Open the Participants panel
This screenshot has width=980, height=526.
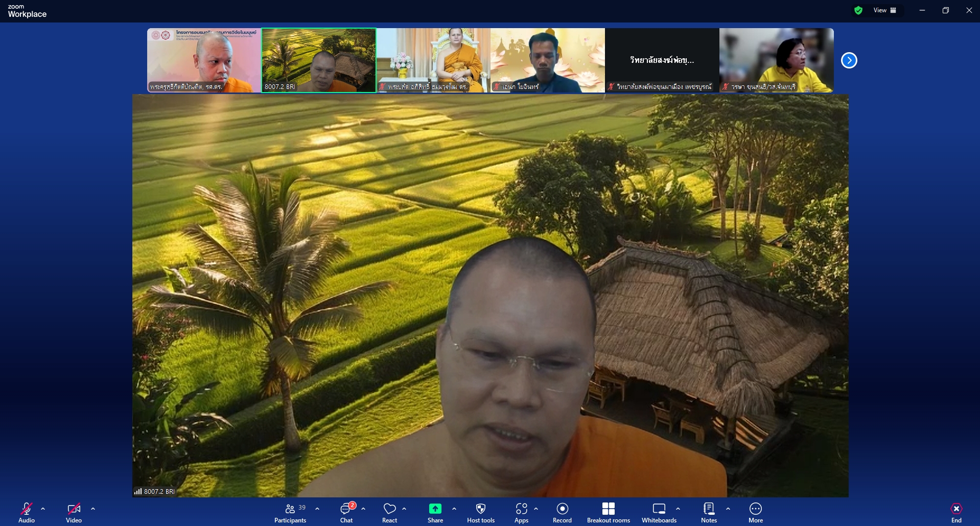point(290,513)
